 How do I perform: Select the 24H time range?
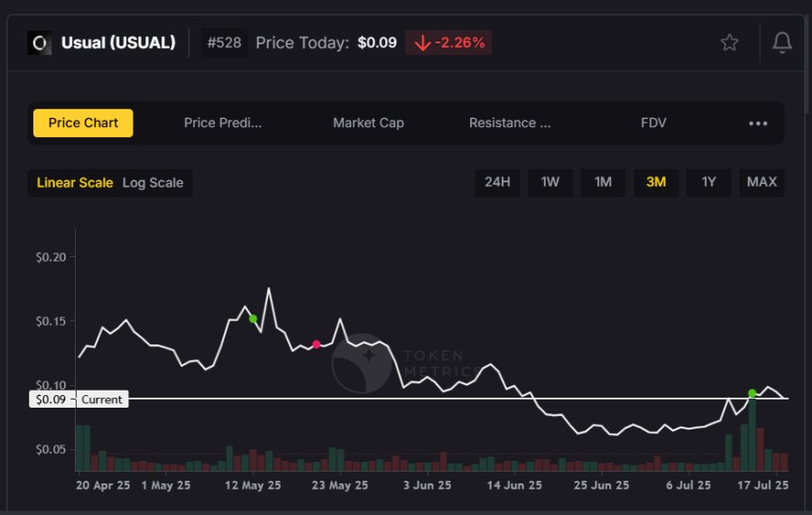tap(497, 182)
